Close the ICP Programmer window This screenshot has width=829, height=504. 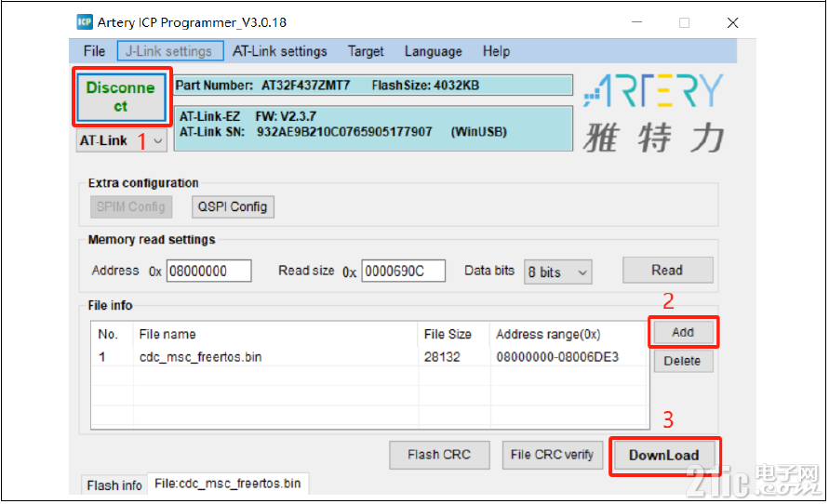pyautogui.click(x=732, y=22)
